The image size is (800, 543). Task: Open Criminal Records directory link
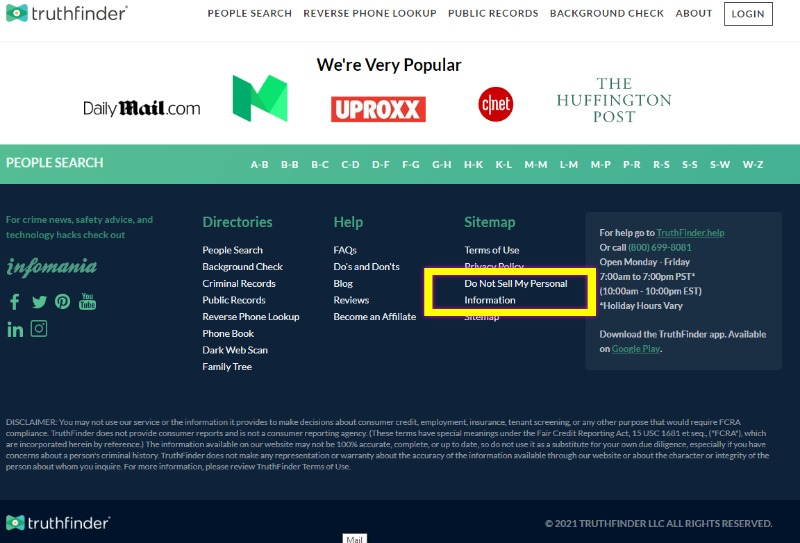(239, 284)
